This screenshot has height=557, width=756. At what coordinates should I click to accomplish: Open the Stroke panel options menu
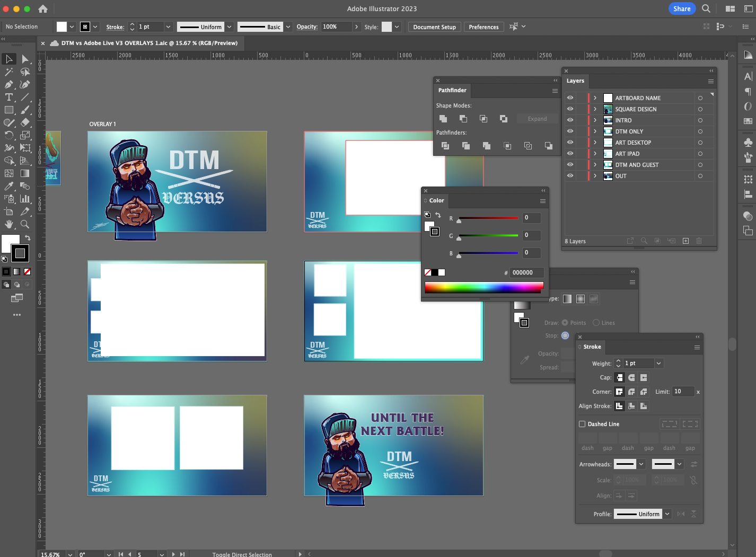coord(697,347)
